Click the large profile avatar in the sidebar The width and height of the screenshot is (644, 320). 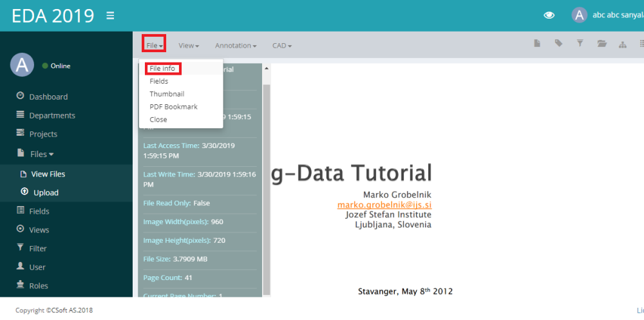click(x=22, y=65)
